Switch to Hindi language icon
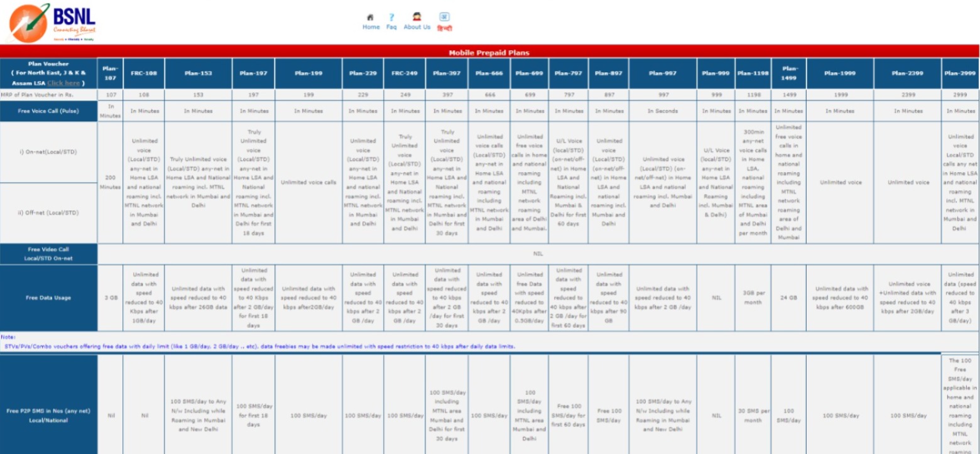 pyautogui.click(x=444, y=17)
